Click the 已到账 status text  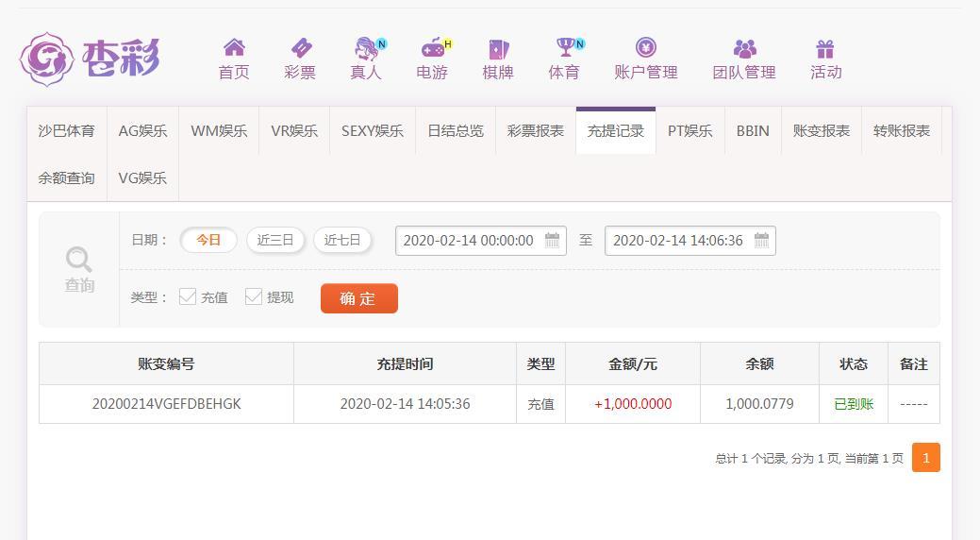853,404
